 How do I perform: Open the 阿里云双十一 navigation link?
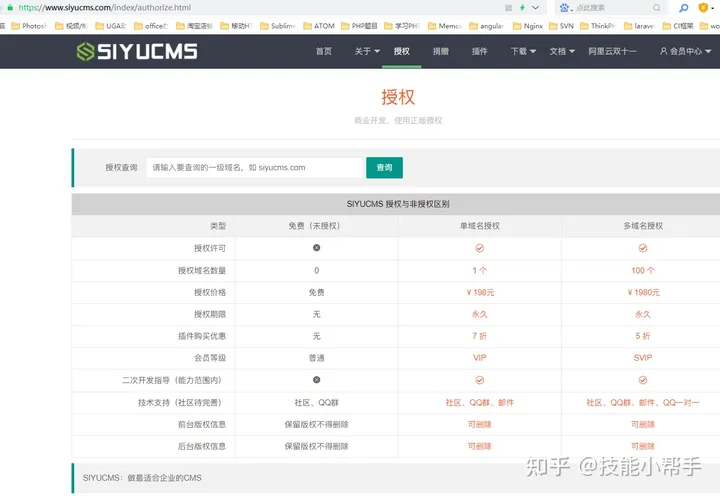pyautogui.click(x=612, y=51)
